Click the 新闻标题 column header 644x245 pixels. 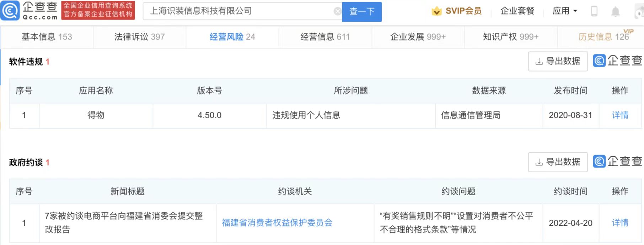coord(128,192)
